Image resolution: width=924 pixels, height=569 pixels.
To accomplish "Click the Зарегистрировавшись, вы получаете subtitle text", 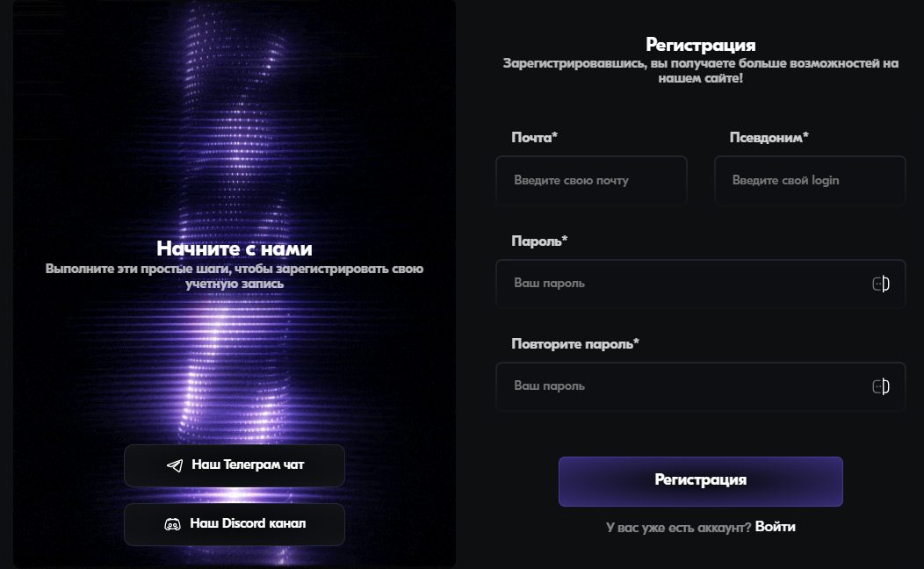I will click(701, 70).
